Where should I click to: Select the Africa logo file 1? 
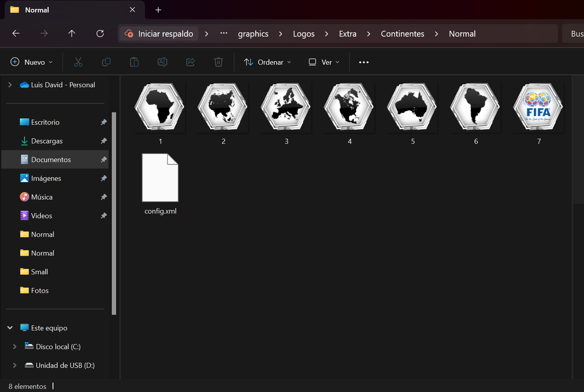coord(160,114)
